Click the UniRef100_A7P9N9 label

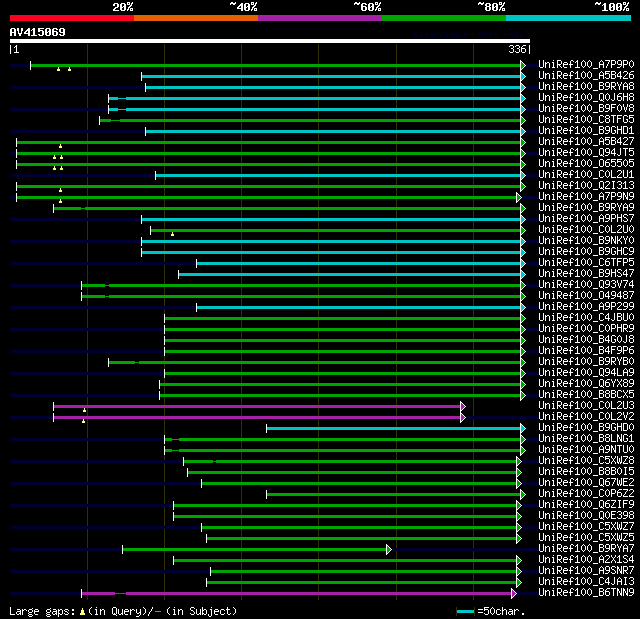pyautogui.click(x=586, y=197)
